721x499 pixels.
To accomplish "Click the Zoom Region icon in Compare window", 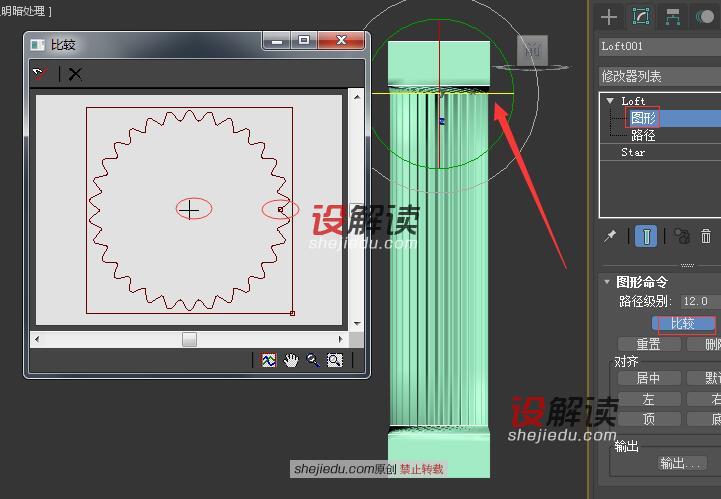I will coord(335,361).
